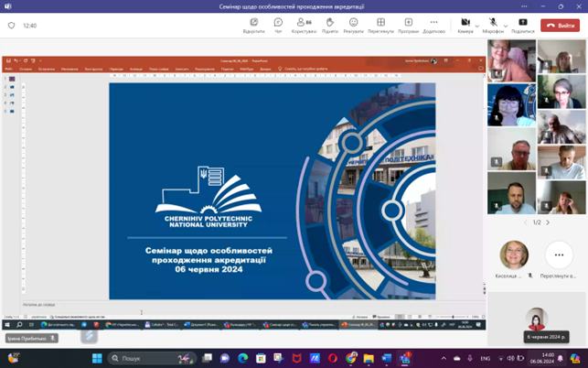Click the main title slide in shared PowerPoint
This screenshot has height=368, width=588.
pos(273,191)
